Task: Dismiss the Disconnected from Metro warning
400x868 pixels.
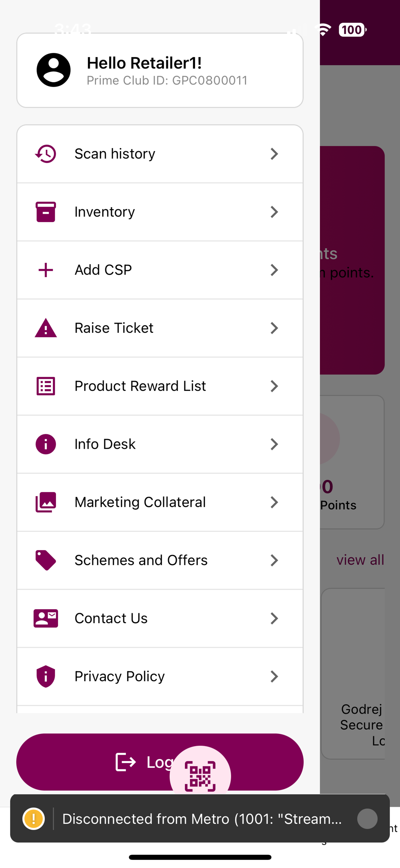Action: pyautogui.click(x=367, y=818)
